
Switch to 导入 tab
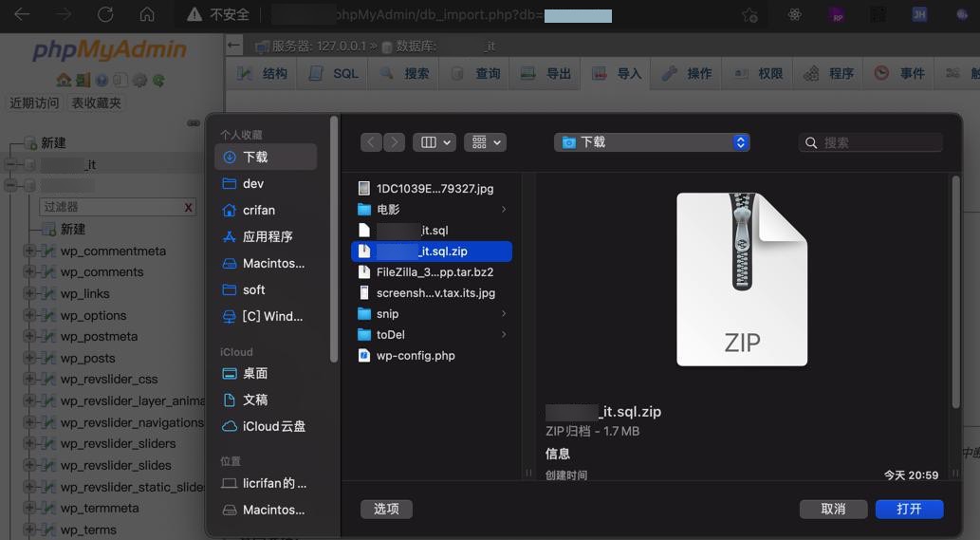[617, 74]
